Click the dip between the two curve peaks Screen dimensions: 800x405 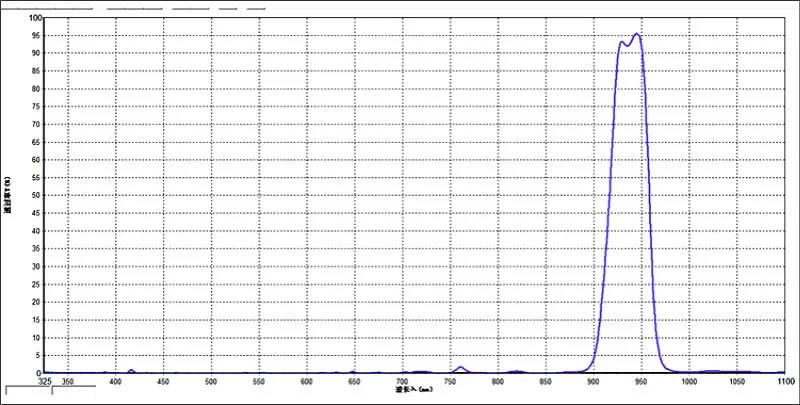pyautogui.click(x=628, y=46)
